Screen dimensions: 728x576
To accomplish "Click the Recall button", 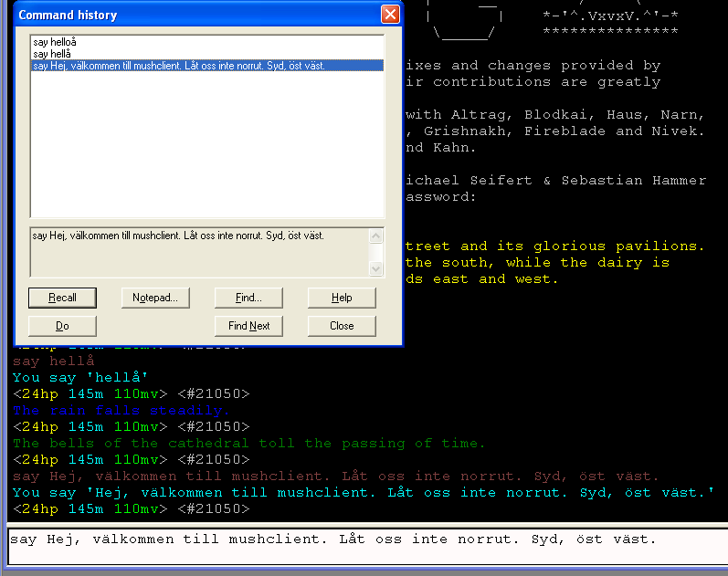I will pyautogui.click(x=62, y=298).
